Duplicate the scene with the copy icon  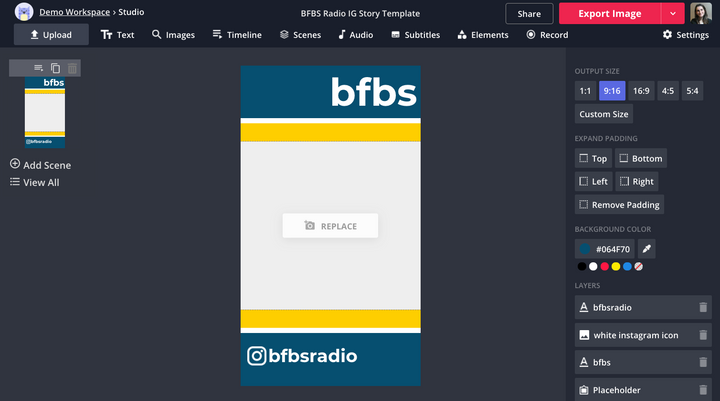(x=56, y=68)
